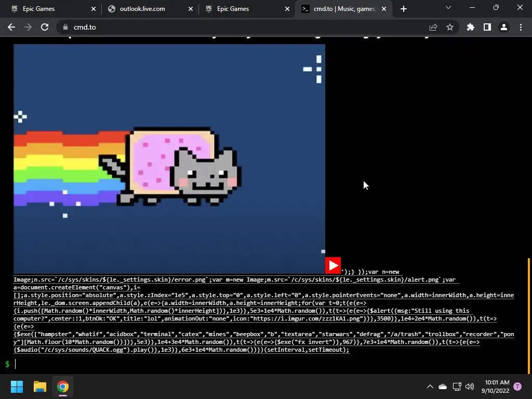Click the "QUACK.ogg" text in code
532x399 pixels.
tap(108, 350)
